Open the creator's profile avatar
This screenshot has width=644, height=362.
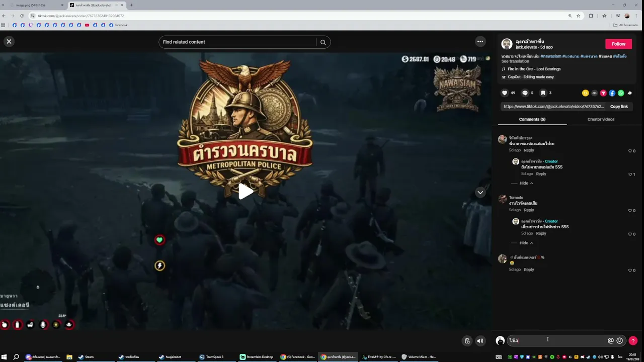pyautogui.click(x=507, y=44)
